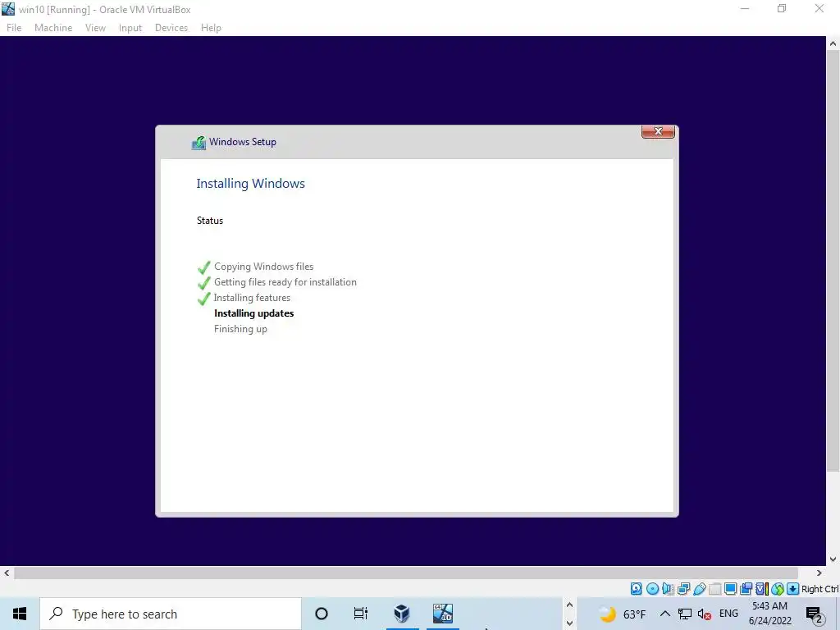Open Task View on the taskbar
The height and width of the screenshot is (630, 840).
361,614
